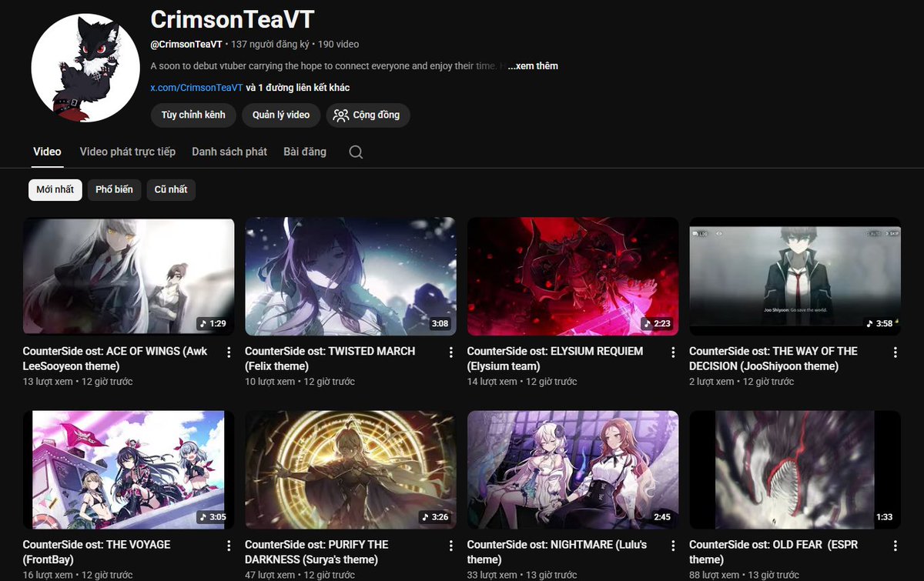Open the channel search magnifier icon
924x581 pixels.
tap(356, 152)
